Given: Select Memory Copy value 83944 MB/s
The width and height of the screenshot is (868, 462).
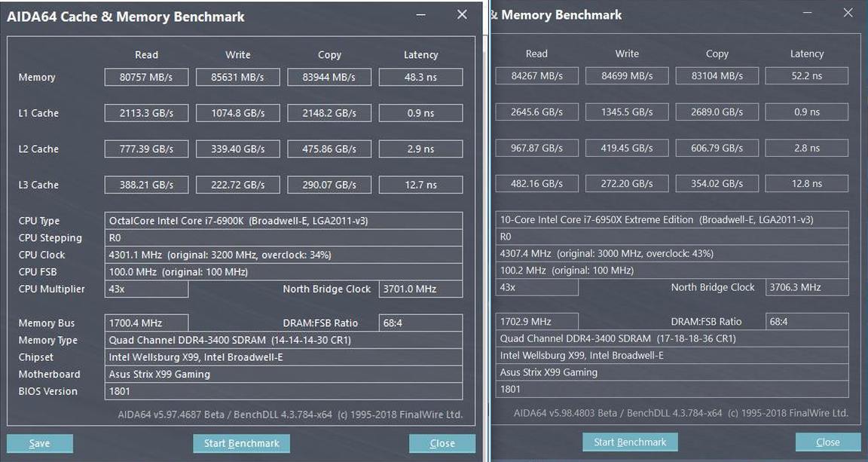Looking at the screenshot, I should point(329,78).
